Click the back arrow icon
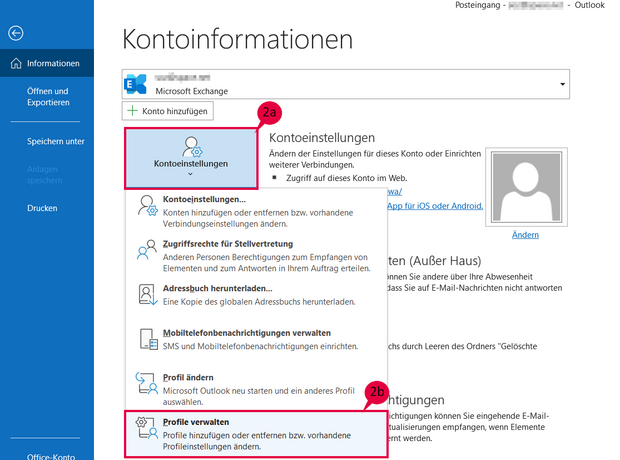This screenshot has height=460, width=620. pos(16,33)
